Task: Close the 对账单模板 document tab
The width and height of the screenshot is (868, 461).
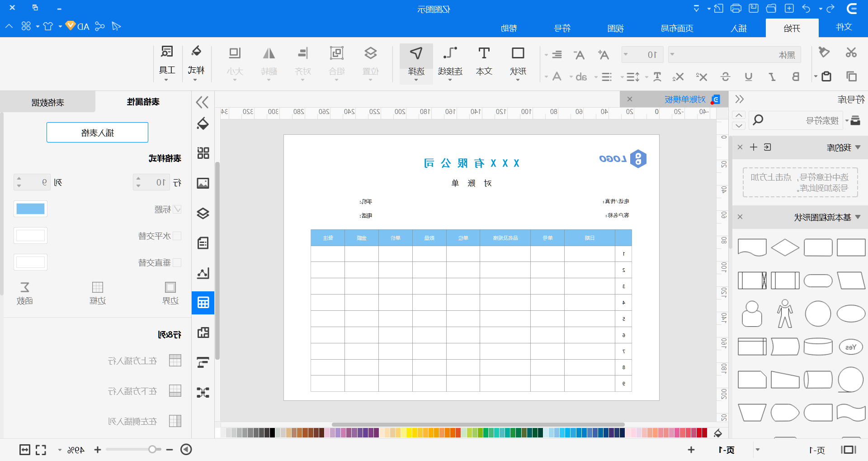Action: point(630,99)
